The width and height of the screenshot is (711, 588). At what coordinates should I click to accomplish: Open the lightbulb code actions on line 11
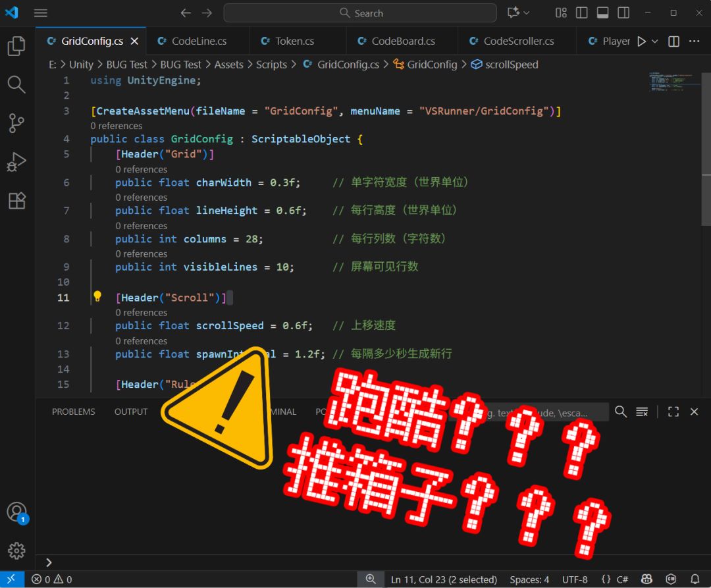click(97, 296)
